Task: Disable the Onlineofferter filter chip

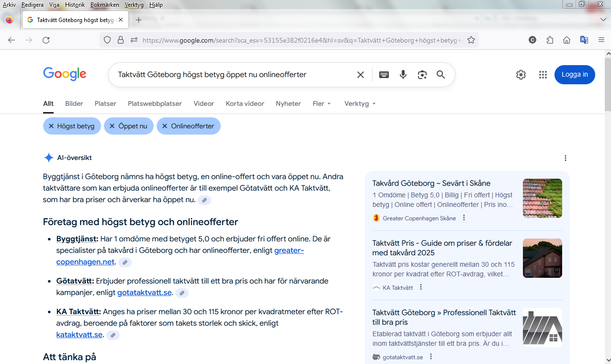Action: coord(165,126)
